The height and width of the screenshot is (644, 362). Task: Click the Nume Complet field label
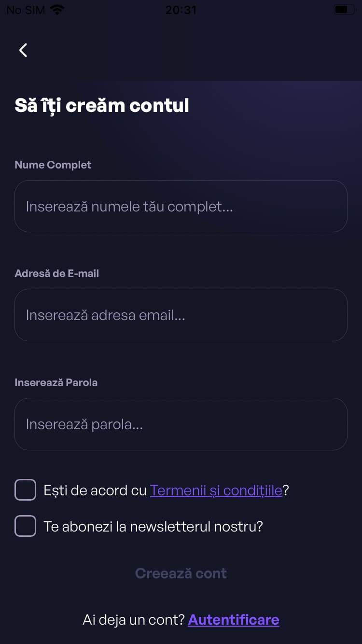point(53,165)
